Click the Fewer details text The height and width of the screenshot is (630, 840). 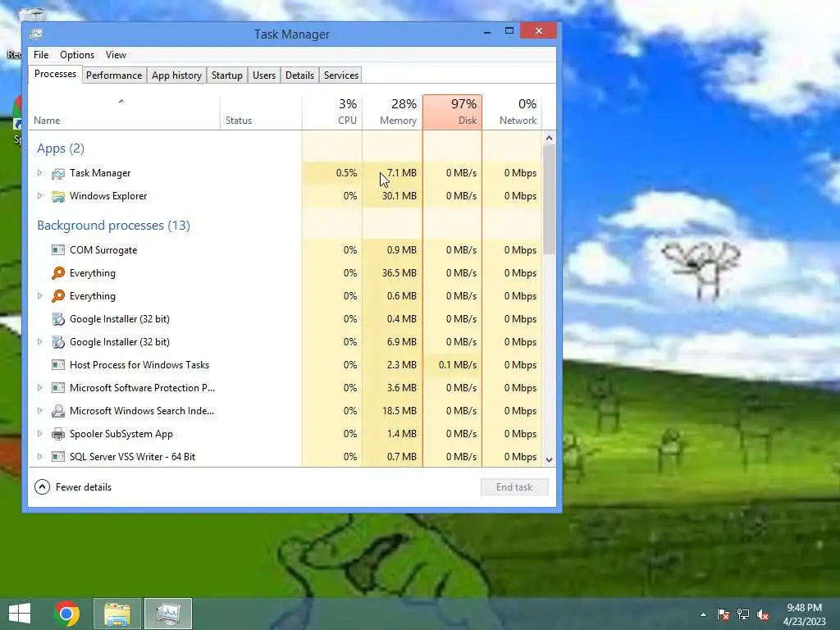pos(84,487)
